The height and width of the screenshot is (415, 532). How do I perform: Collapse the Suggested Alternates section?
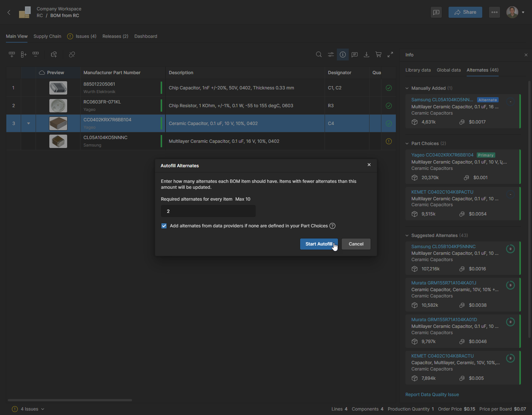tap(407, 236)
